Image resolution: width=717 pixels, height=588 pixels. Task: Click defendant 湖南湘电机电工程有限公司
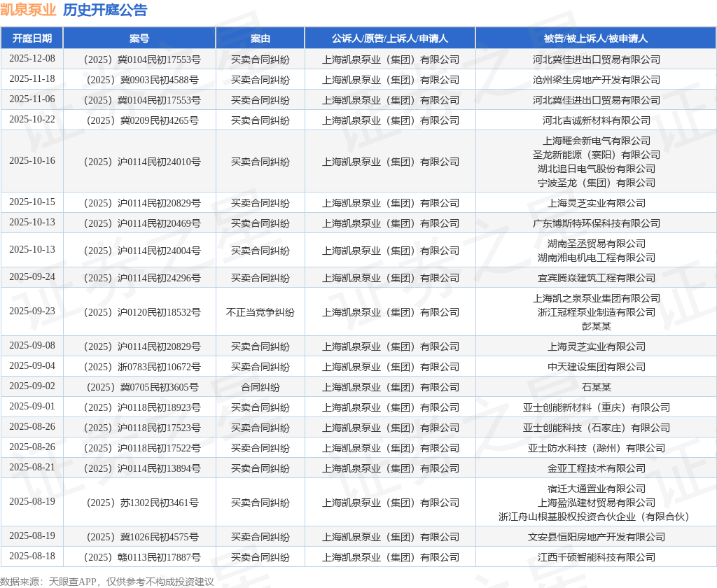597,258
